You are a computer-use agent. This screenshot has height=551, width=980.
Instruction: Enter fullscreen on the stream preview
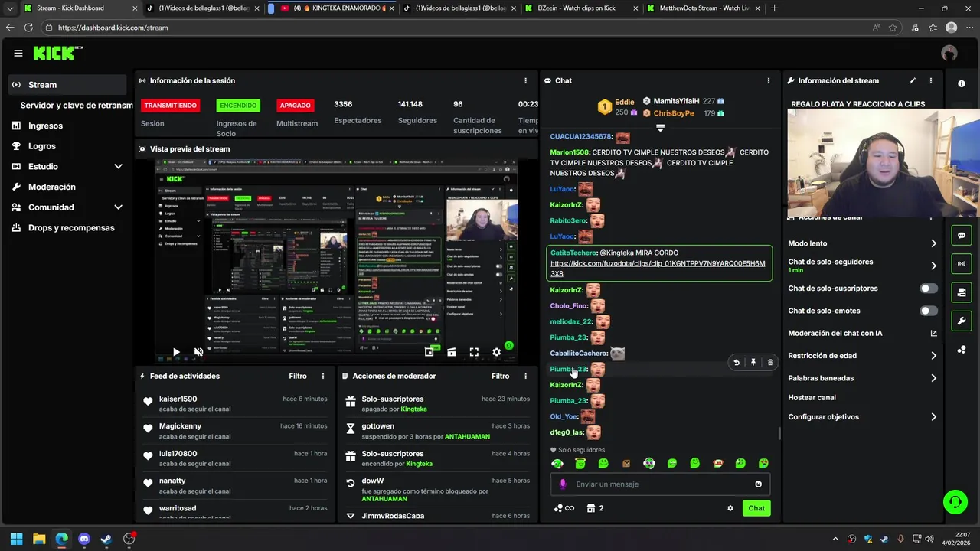click(474, 352)
